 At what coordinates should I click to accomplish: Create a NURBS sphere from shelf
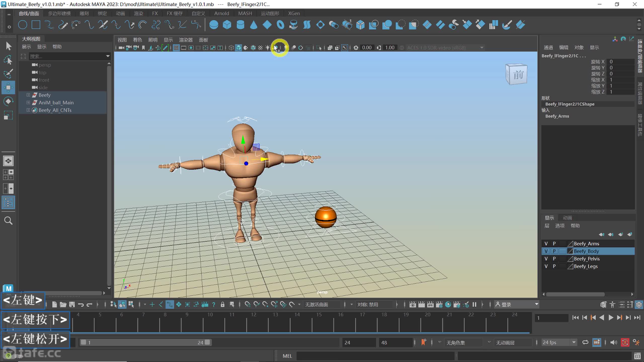(x=214, y=25)
